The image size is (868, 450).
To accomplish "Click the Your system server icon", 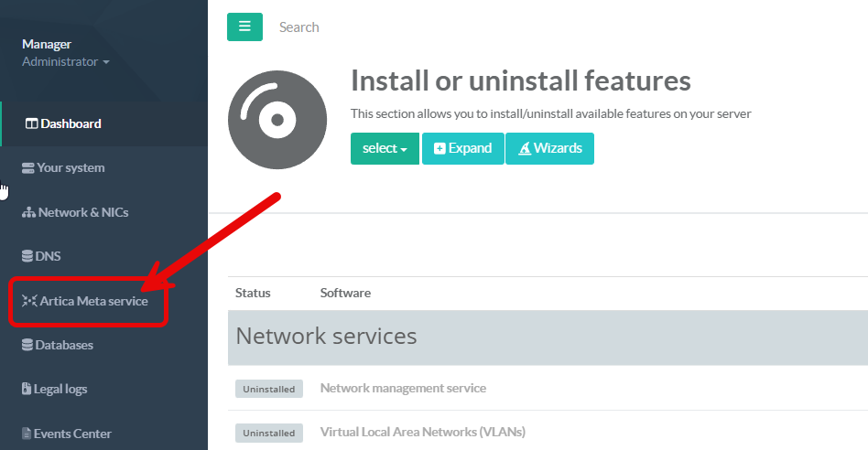I will pyautogui.click(x=28, y=168).
